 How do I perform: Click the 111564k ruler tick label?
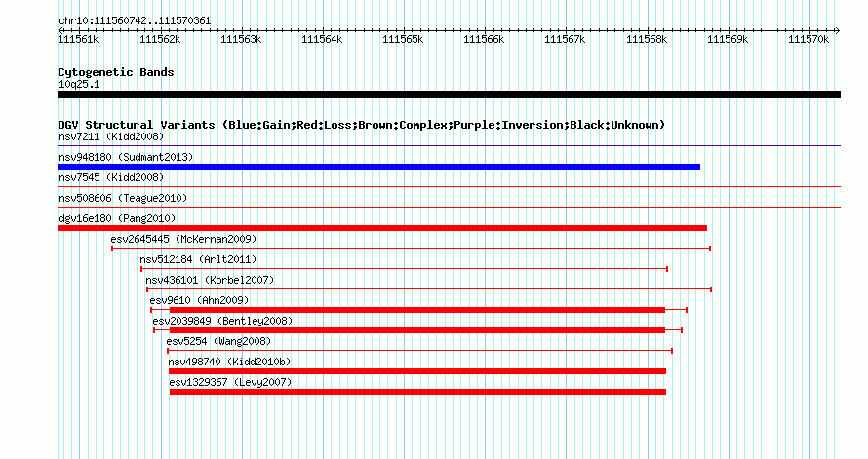point(322,39)
